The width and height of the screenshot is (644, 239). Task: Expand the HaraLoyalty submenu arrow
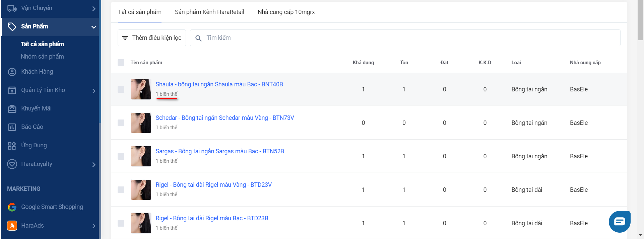pos(94,164)
